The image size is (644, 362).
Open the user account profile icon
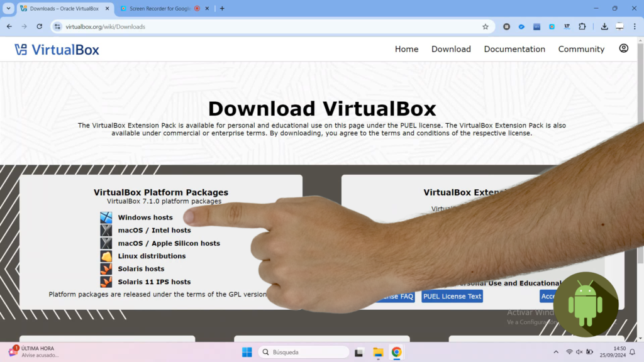tap(623, 48)
